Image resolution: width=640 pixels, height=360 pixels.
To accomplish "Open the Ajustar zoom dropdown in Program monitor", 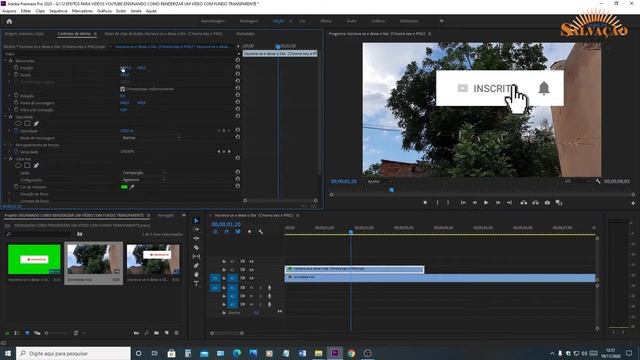I will [x=380, y=181].
